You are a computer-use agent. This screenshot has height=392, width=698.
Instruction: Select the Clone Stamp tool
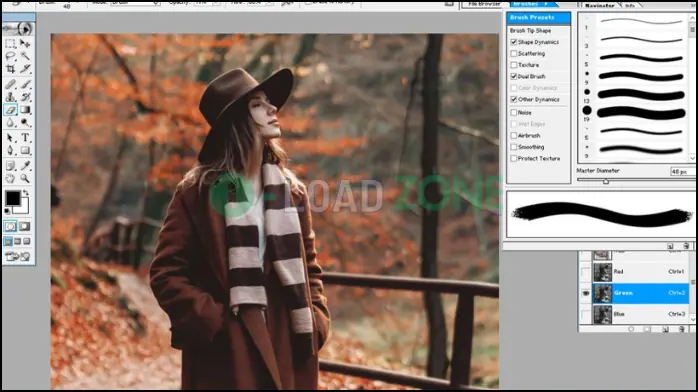coord(11,97)
